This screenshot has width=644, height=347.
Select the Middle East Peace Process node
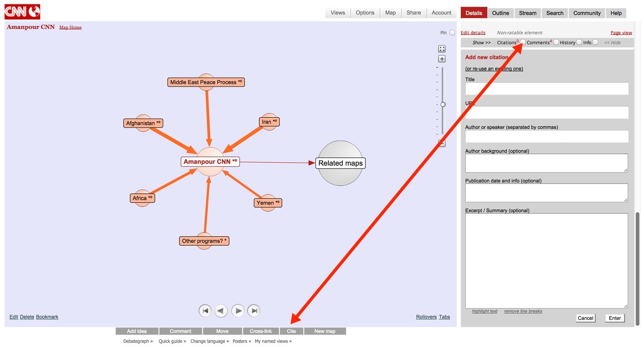click(x=206, y=82)
